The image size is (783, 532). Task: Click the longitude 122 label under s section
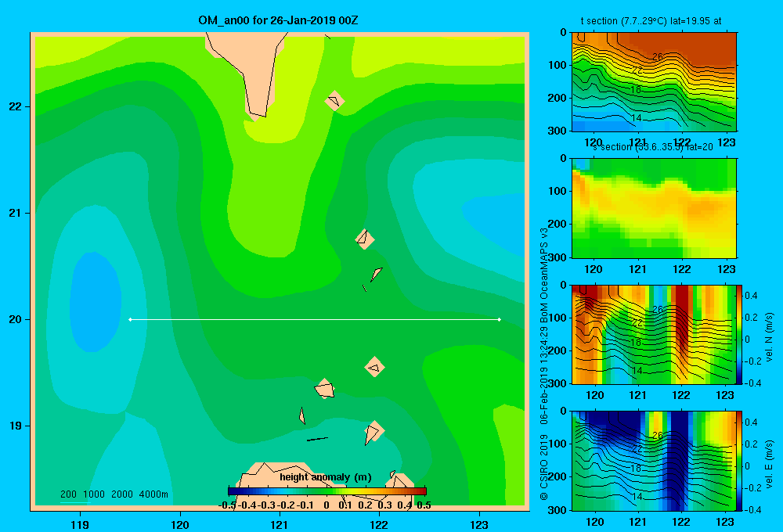click(682, 269)
